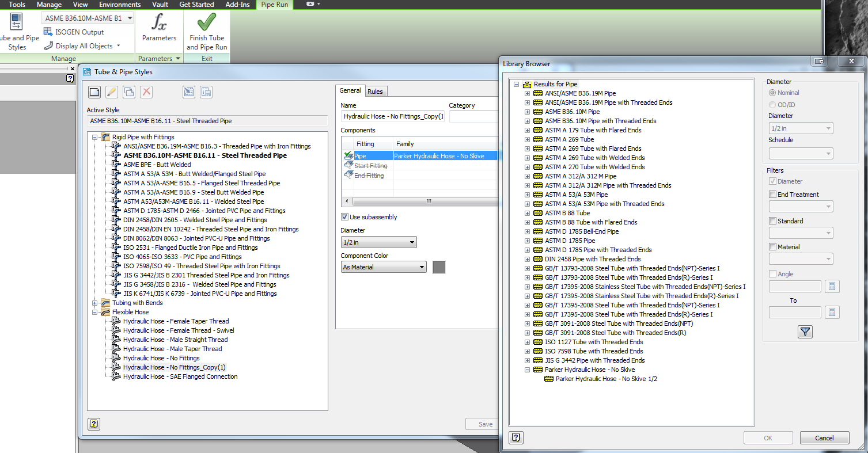
Task: Click the components table horizontal scrollbar
Action: click(x=425, y=201)
